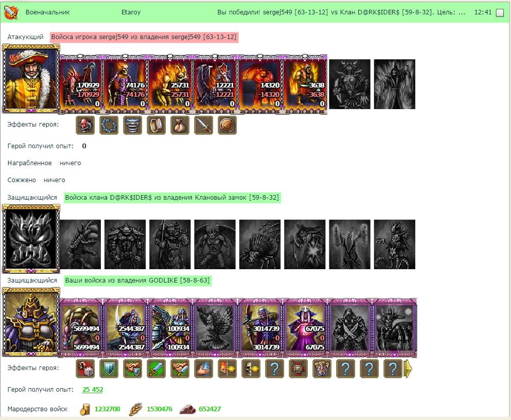511x420 pixels.
Task: Select the 170929 attacker unit card
Action: (x=80, y=84)
